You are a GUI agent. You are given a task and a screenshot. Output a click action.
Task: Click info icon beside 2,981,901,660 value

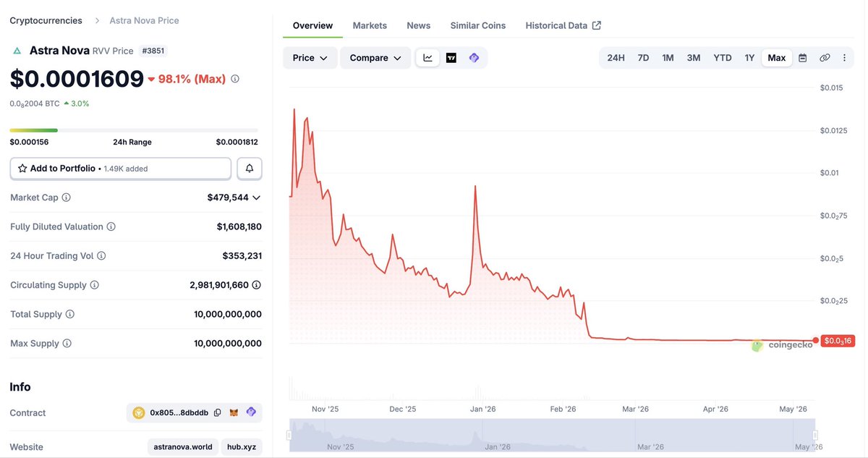coord(257,285)
